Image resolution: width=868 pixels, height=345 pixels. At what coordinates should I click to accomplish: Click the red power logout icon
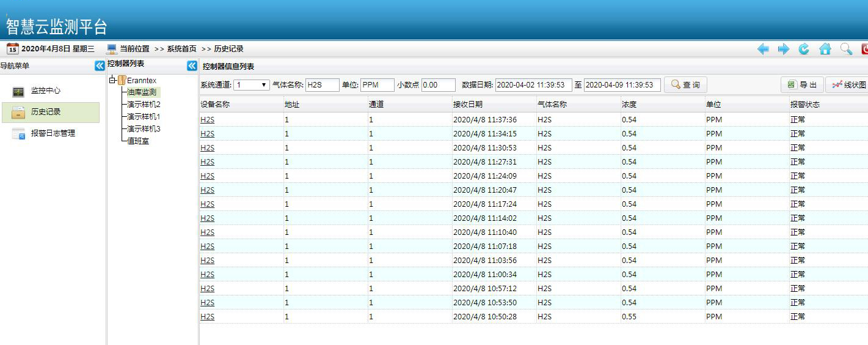[864, 50]
